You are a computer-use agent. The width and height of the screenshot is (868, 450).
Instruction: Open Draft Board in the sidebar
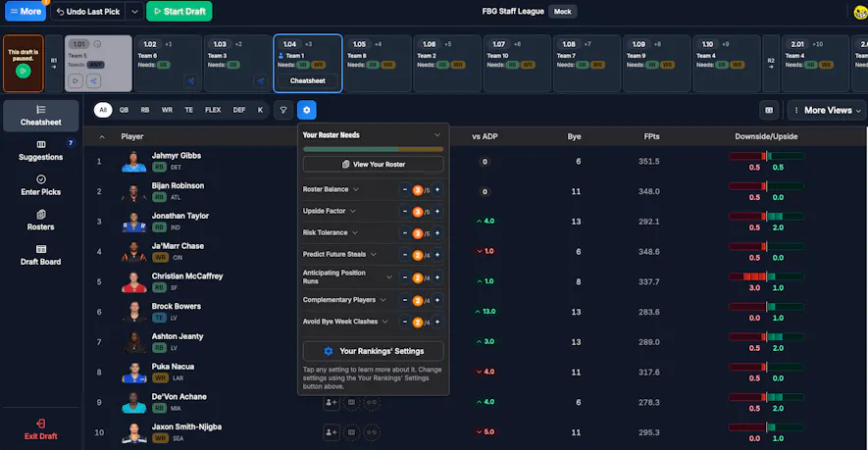(41, 255)
